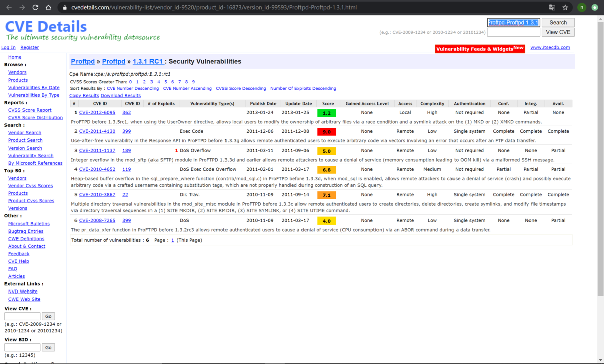604x364 pixels.
Task: Go back using browser back arrow
Action: click(9, 8)
